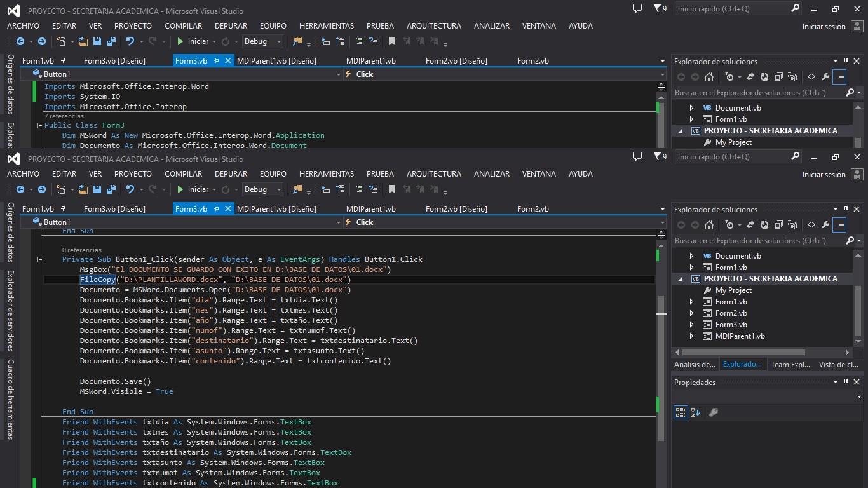Click View Code icon in lower Solution Explorer
This screenshot has height=488, width=868.
pos(811,225)
